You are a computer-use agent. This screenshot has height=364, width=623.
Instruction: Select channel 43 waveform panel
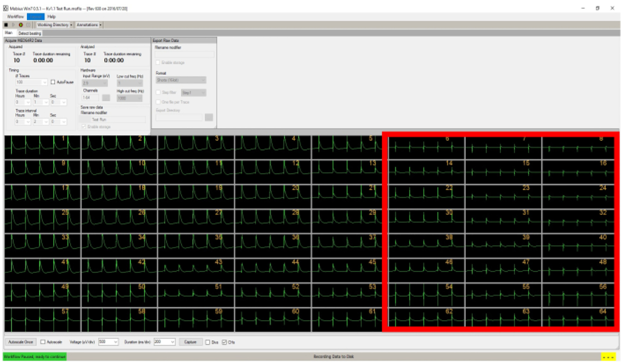coord(196,271)
